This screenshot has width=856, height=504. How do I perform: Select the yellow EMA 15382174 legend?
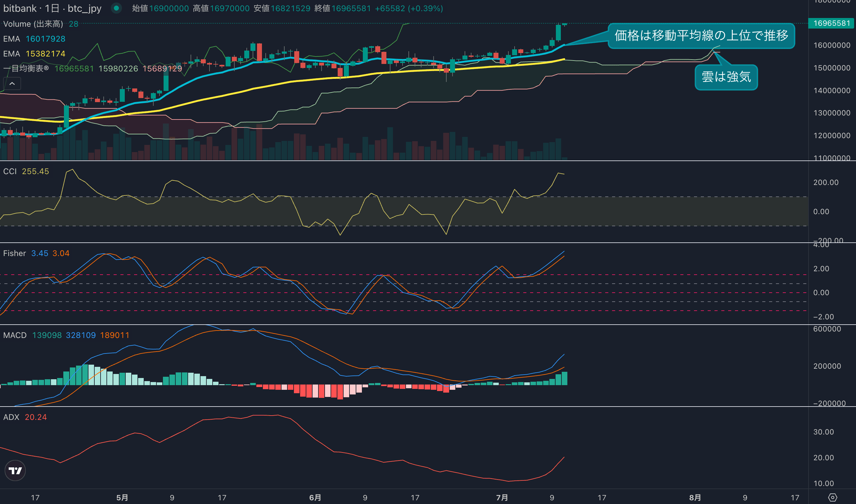[x=34, y=54]
